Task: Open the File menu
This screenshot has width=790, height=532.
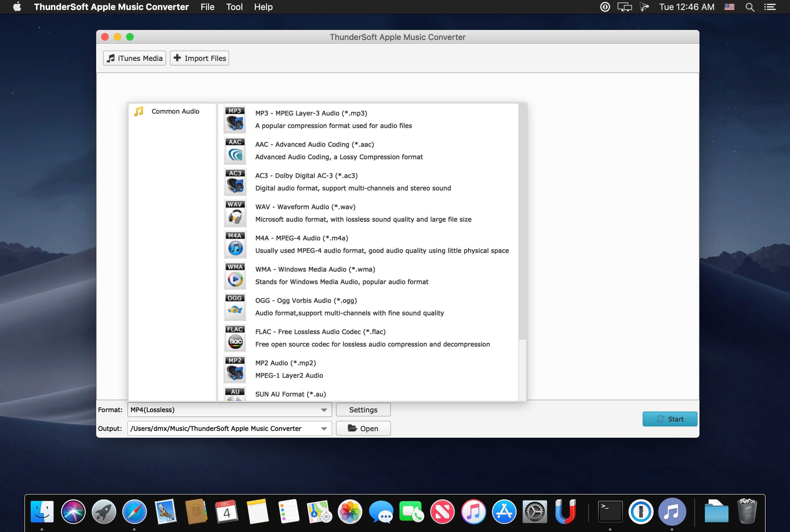Action: [x=207, y=7]
